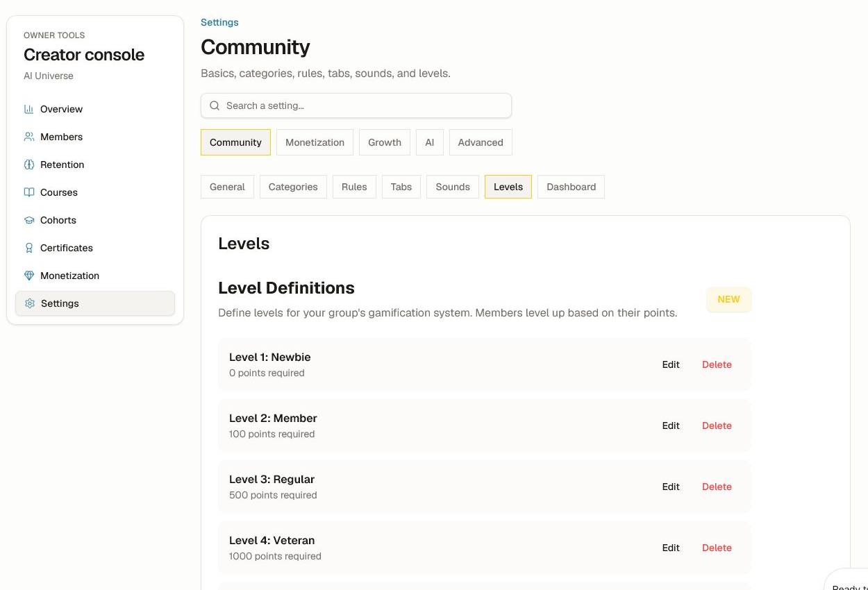Click the 500 points required text
Screen dimensions: 868x590
[x=273, y=495]
